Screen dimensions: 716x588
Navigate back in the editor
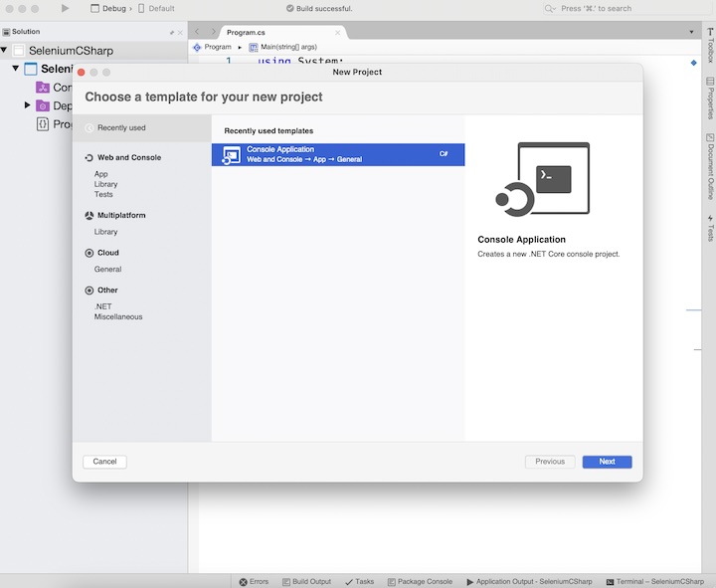point(197,32)
